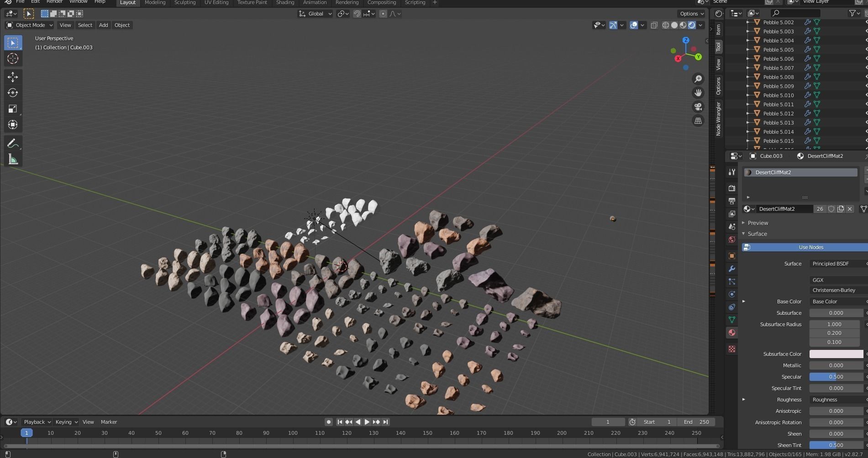Open the Shading workspace tab
The width and height of the screenshot is (868, 458).
[285, 3]
